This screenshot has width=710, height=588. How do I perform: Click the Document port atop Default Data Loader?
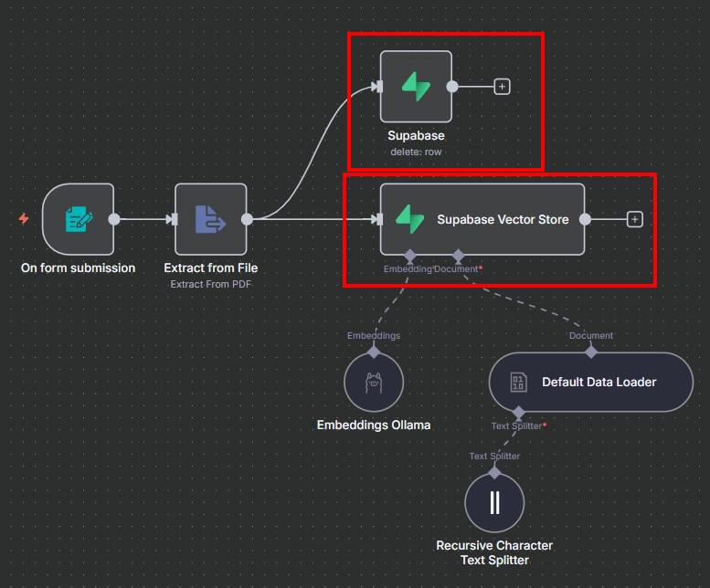[591, 352]
